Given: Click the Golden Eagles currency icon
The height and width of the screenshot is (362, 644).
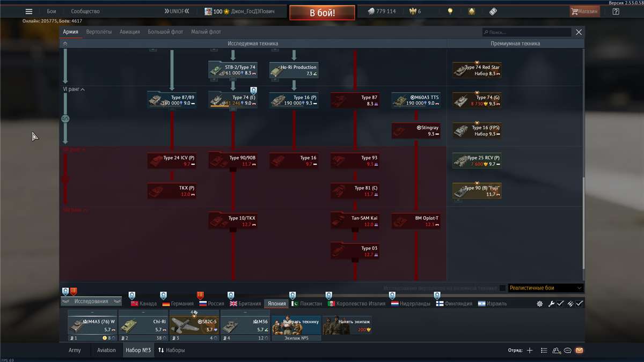Looking at the screenshot, I should (412, 11).
